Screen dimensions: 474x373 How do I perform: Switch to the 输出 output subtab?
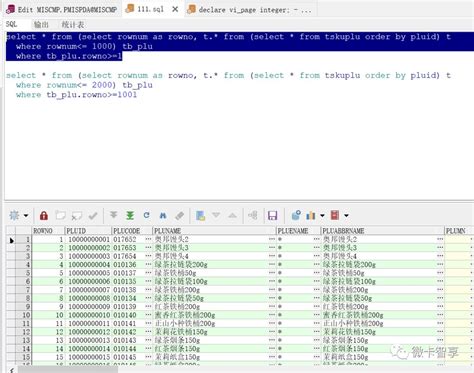pyautogui.click(x=41, y=25)
